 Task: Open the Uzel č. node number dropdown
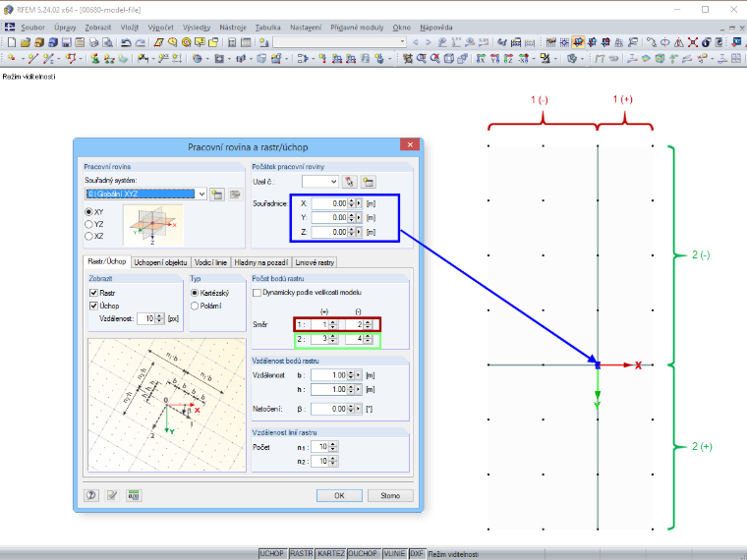pyautogui.click(x=333, y=182)
